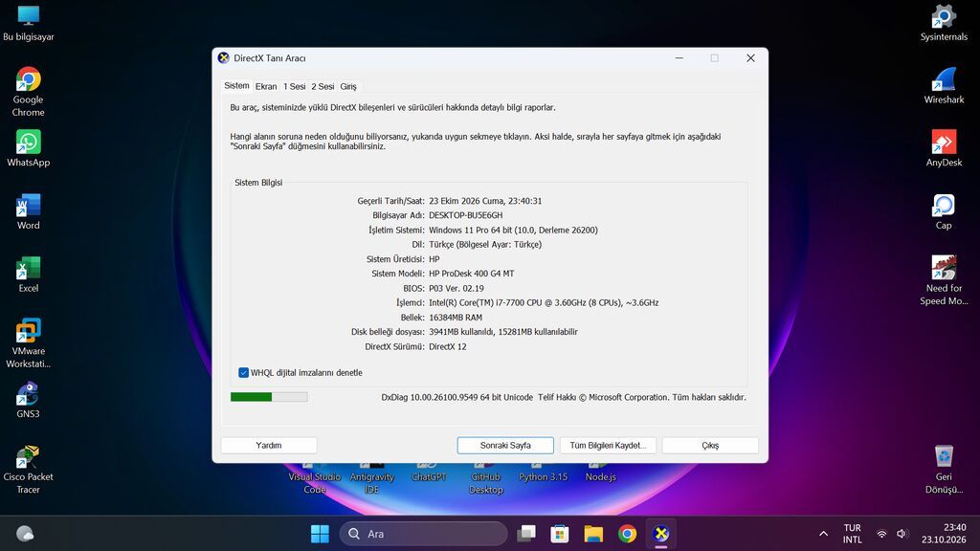
Task: Open the Windows Start menu
Action: coord(320,534)
